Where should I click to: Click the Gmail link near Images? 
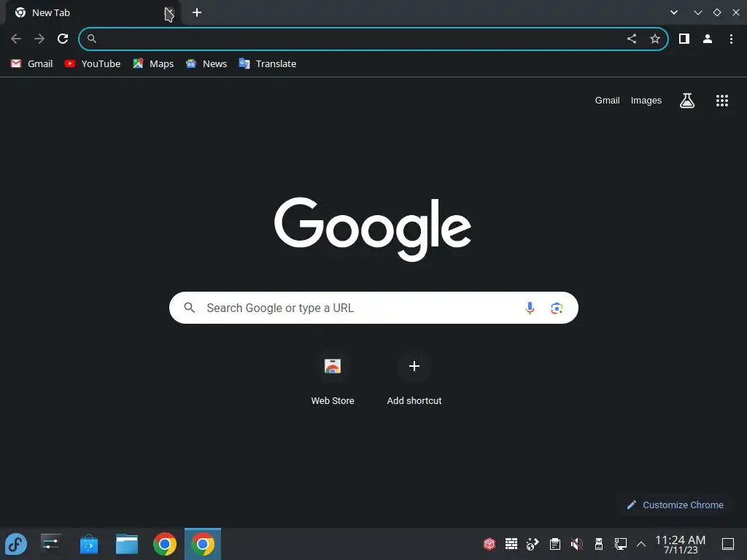point(607,101)
